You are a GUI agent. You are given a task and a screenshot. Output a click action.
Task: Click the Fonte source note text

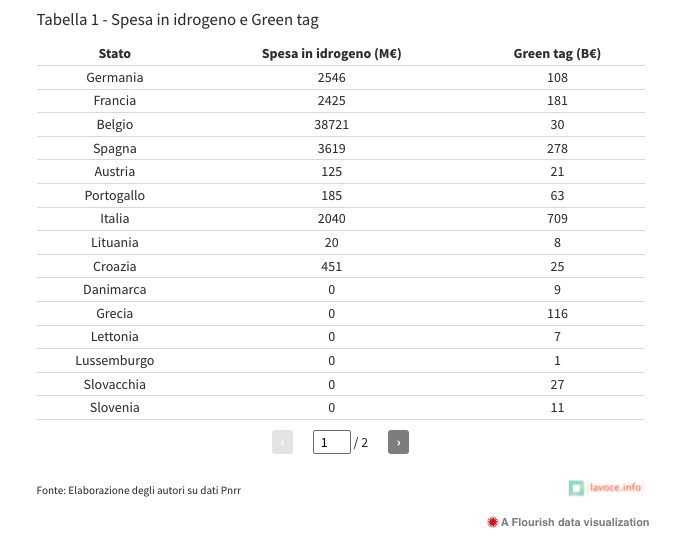click(138, 490)
